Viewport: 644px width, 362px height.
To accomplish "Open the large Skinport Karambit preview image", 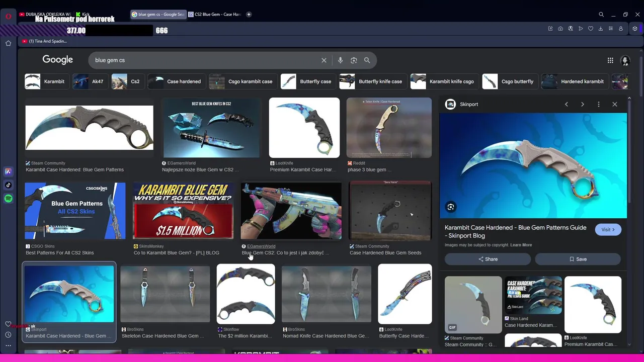I will 533,165.
